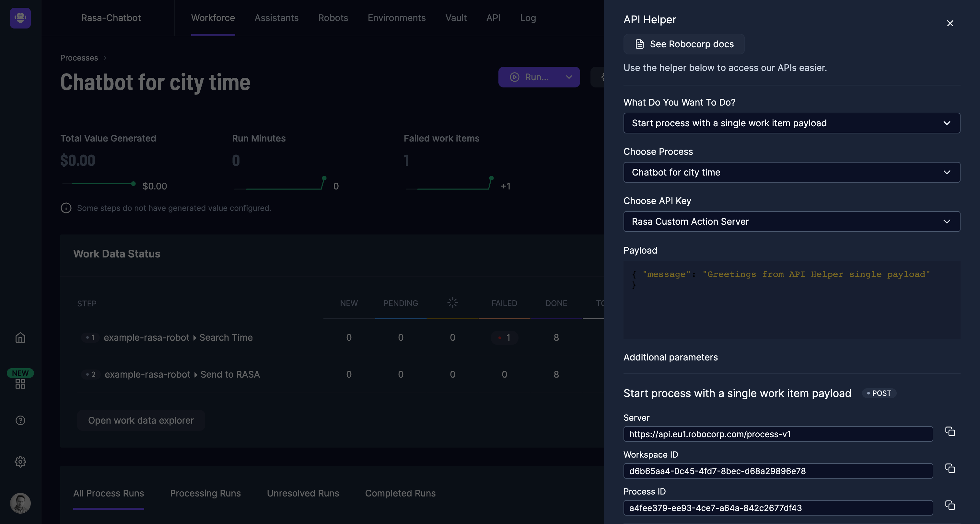Open the NEW apps grid icon
Image resolution: width=980 pixels, height=524 pixels.
tap(20, 384)
